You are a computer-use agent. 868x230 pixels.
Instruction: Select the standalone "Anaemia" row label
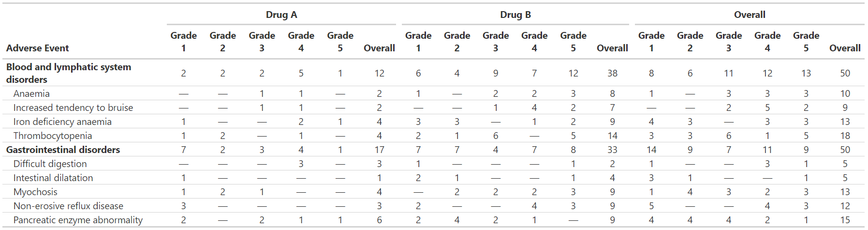point(31,93)
